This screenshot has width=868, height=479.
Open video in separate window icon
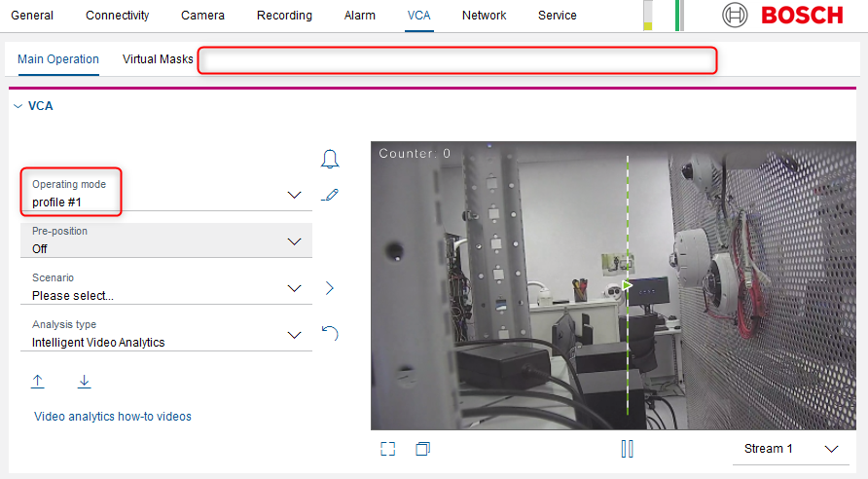coord(423,449)
